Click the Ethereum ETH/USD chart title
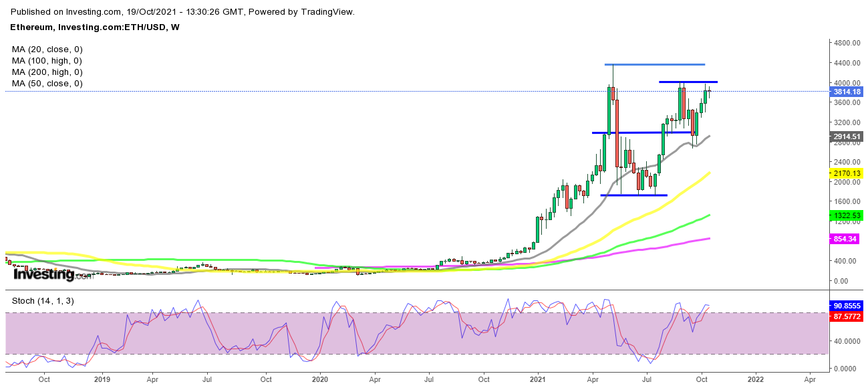Viewport: 868px width, 388px height. pyautogui.click(x=95, y=27)
